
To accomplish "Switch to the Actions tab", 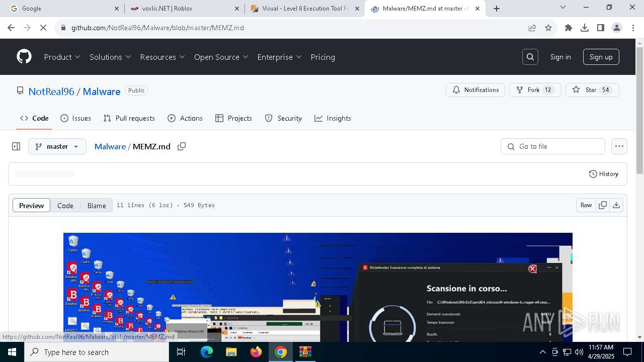I will pyautogui.click(x=185, y=118).
